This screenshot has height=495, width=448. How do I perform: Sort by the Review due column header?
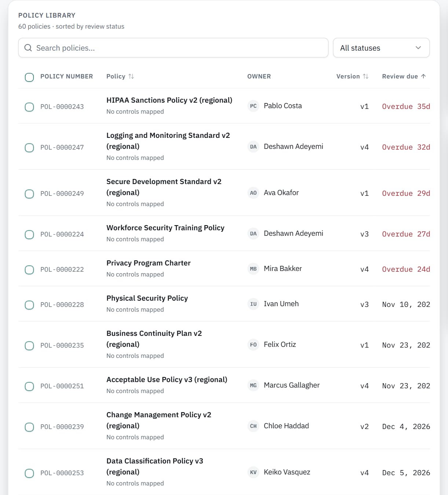[x=404, y=76]
